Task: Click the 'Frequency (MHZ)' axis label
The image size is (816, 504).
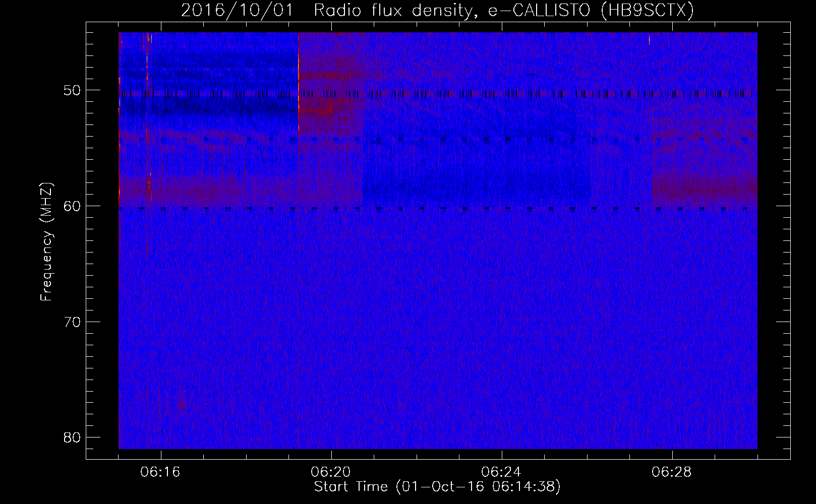Action: point(46,242)
